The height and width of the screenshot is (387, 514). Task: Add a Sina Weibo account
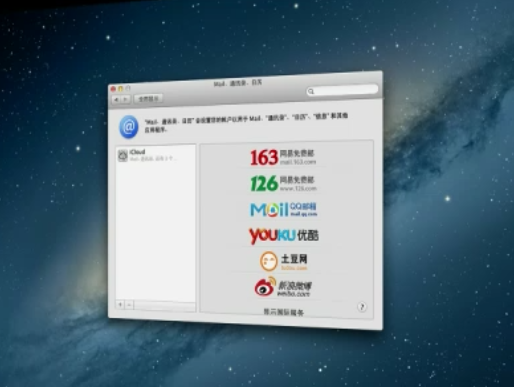[x=283, y=287]
